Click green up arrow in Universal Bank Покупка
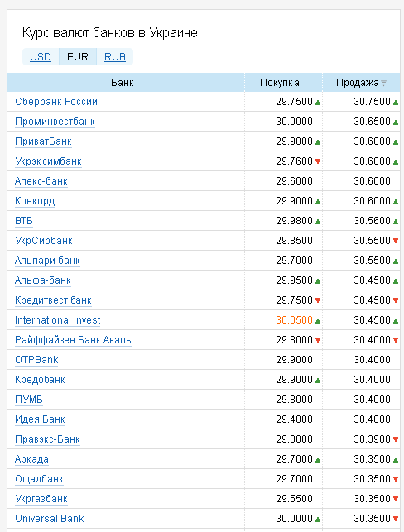 pyautogui.click(x=318, y=520)
